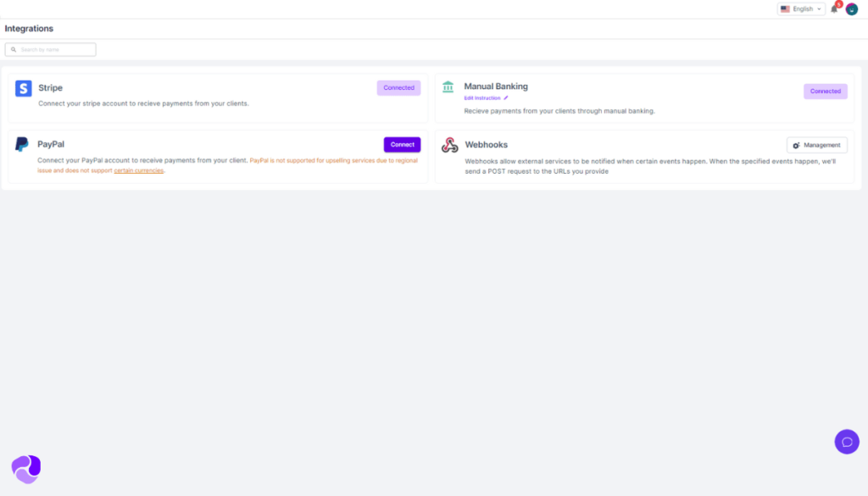
Task: Open Webhooks Management
Action: click(x=816, y=145)
